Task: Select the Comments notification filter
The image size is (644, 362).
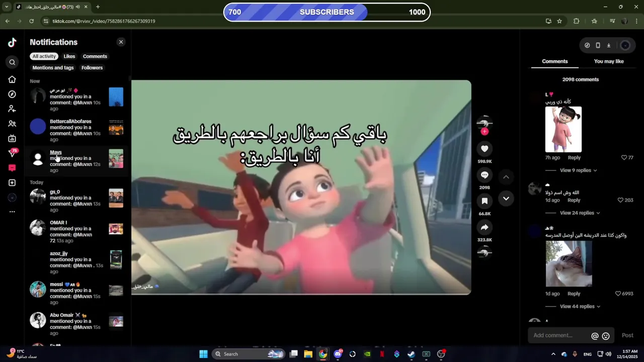Action: 95,56
